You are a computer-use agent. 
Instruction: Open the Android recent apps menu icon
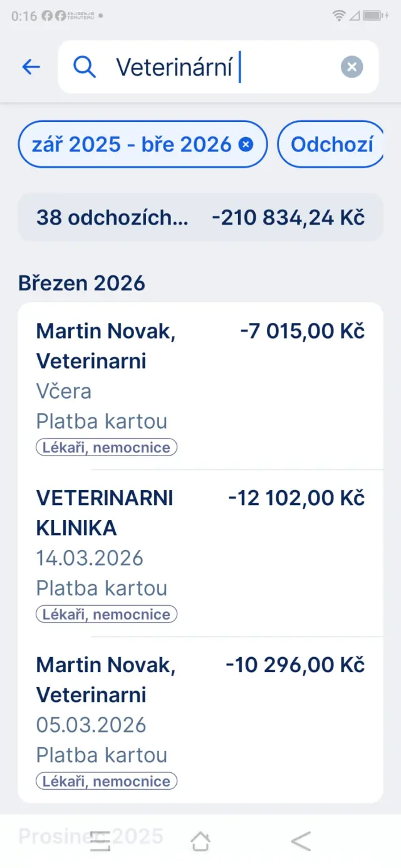(x=100, y=841)
